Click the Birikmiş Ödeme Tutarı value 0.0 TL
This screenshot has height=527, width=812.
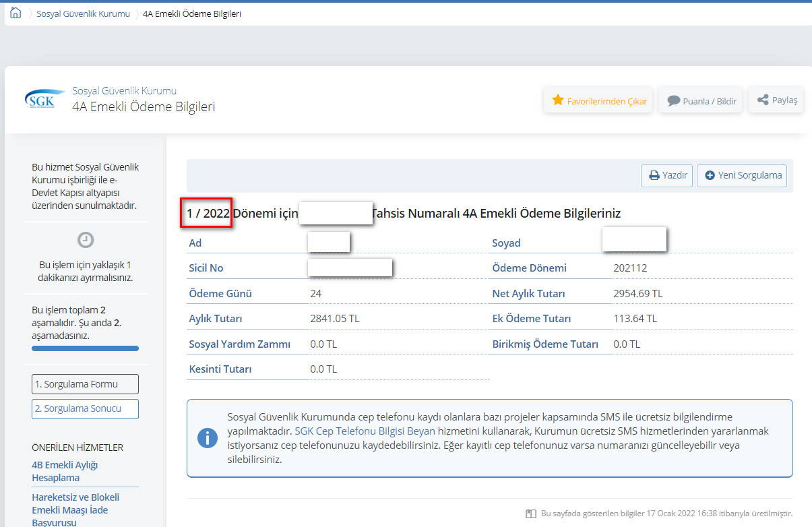click(627, 344)
